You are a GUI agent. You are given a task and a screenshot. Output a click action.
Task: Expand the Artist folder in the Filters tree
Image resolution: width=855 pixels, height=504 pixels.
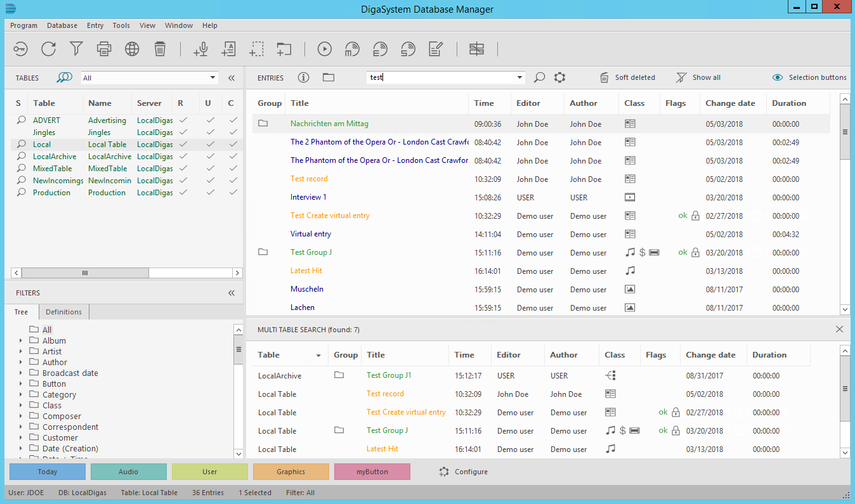coord(21,351)
